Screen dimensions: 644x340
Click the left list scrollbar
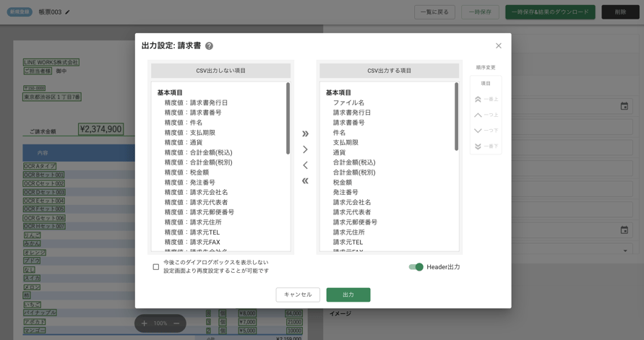288,119
